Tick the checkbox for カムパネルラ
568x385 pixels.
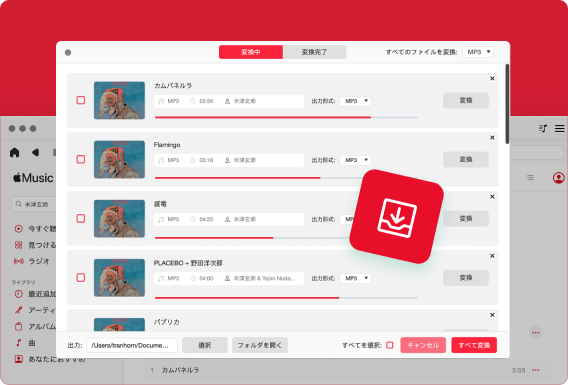click(81, 100)
